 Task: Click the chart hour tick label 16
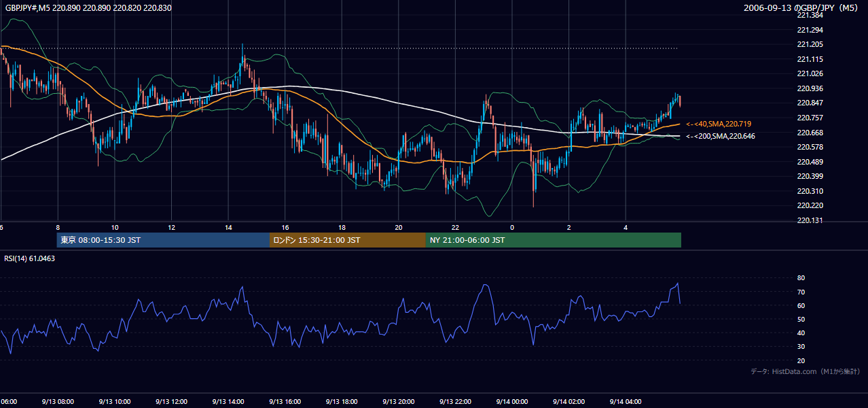285,228
